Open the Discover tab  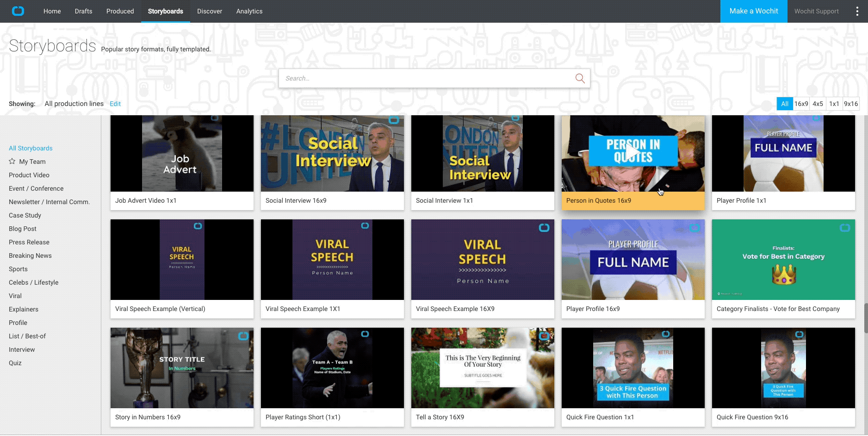pyautogui.click(x=210, y=11)
